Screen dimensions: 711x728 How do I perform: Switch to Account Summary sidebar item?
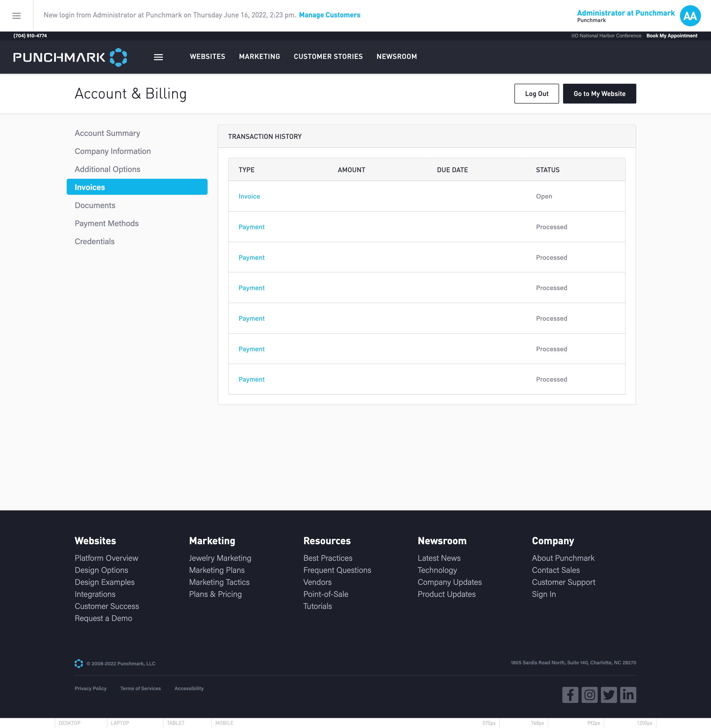(x=107, y=133)
